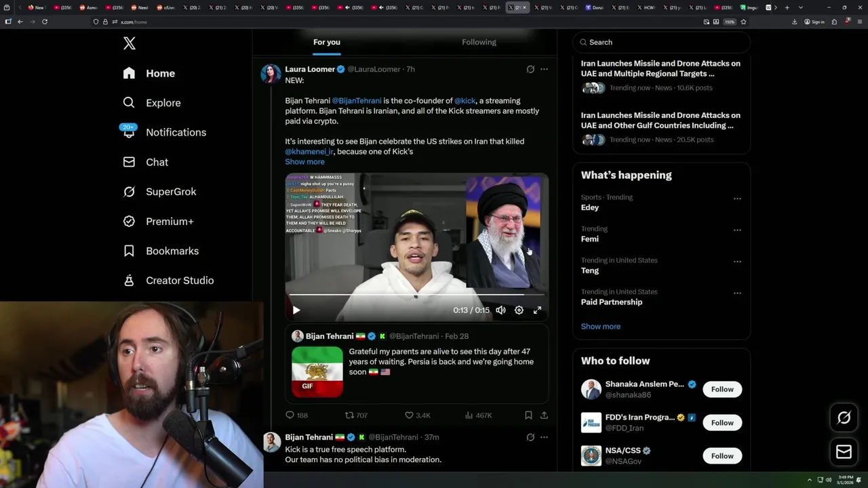868x488 pixels.
Task: Open new browser tab with plus
Action: pos(787,7)
